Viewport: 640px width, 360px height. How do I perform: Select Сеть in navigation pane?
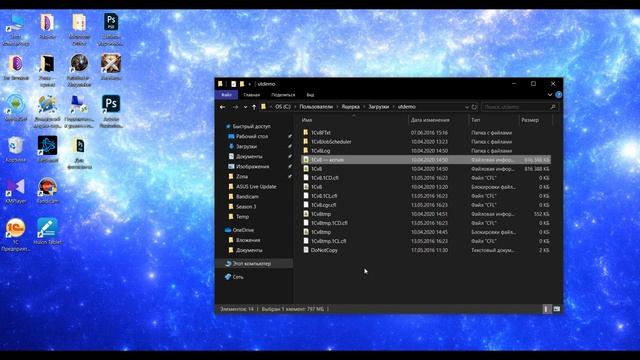pyautogui.click(x=238, y=277)
